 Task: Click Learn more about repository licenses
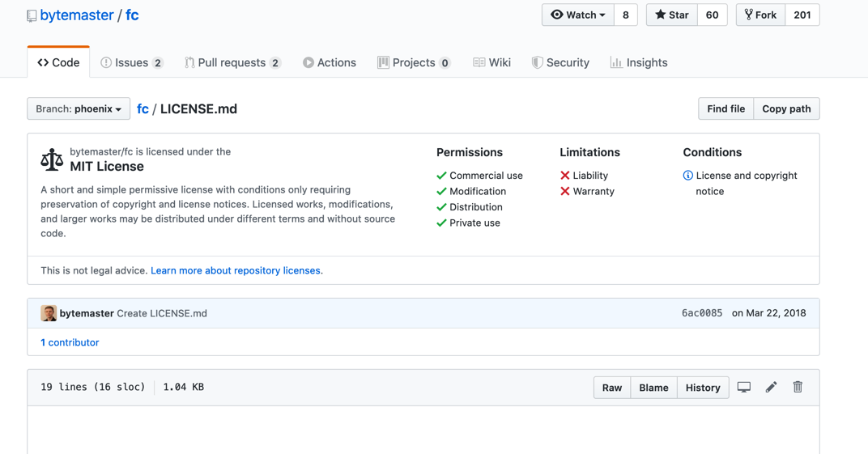(236, 270)
